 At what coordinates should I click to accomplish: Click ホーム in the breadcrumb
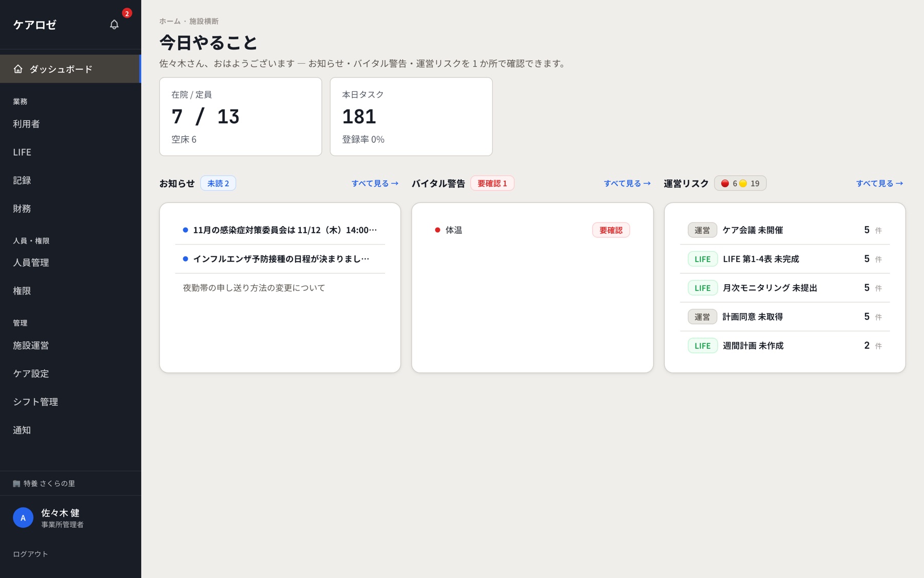170,21
